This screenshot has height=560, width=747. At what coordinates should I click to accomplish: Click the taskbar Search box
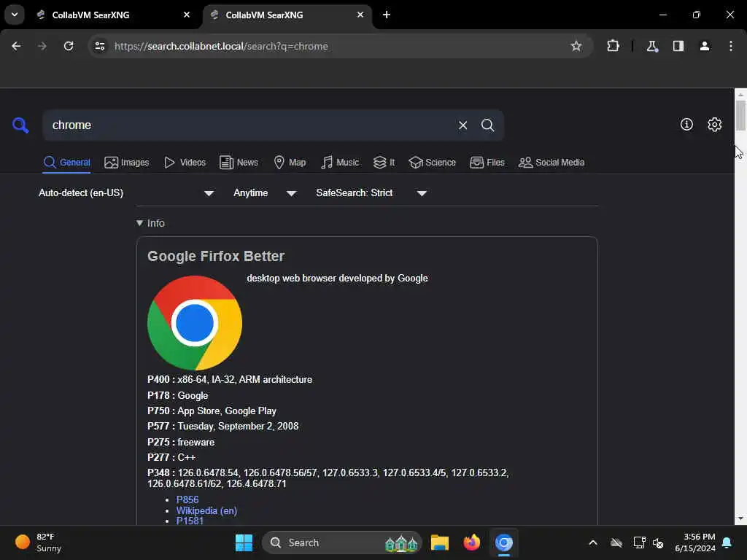click(x=341, y=542)
